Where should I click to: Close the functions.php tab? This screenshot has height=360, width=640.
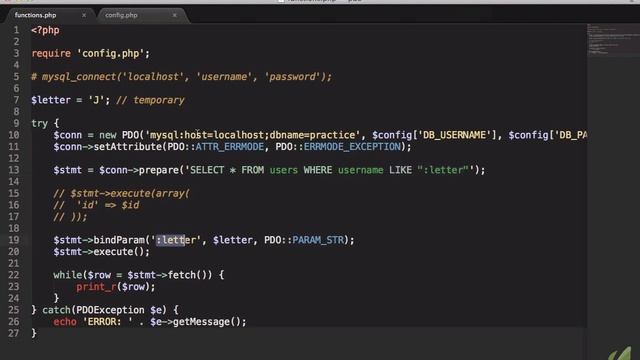coord(84,15)
